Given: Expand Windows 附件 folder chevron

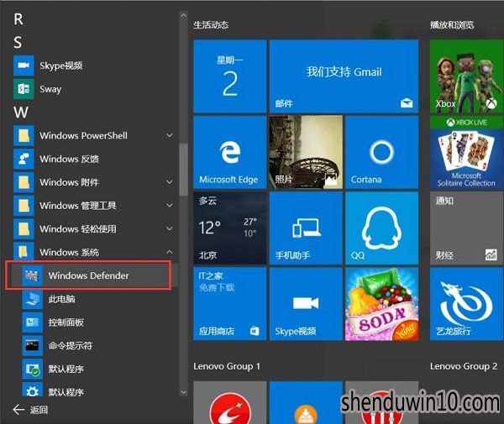Looking at the screenshot, I should [170, 182].
